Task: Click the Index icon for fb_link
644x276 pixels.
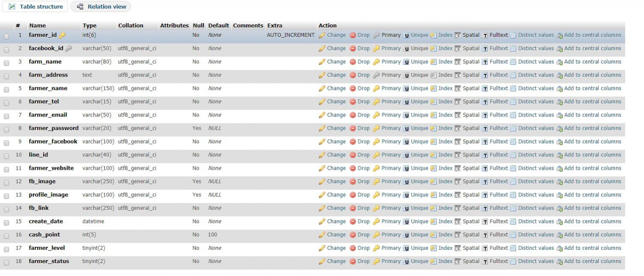Action: point(433,208)
